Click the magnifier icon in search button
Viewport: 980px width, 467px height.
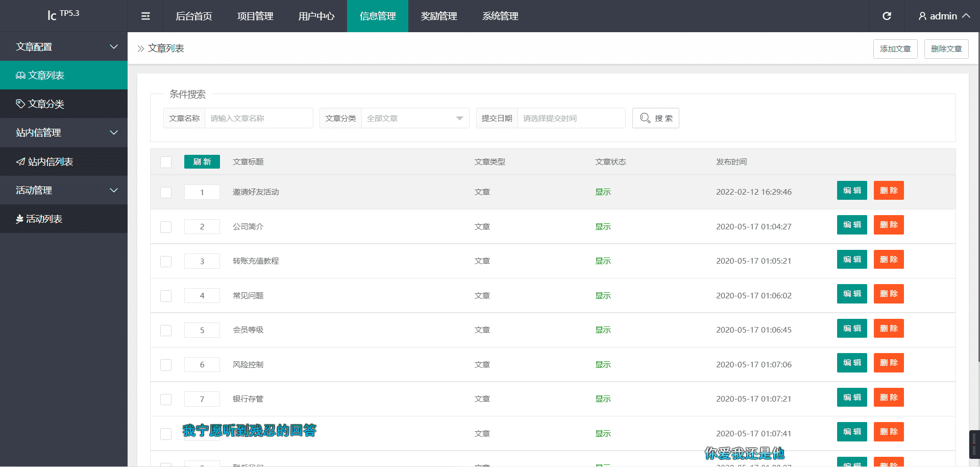[x=645, y=118]
